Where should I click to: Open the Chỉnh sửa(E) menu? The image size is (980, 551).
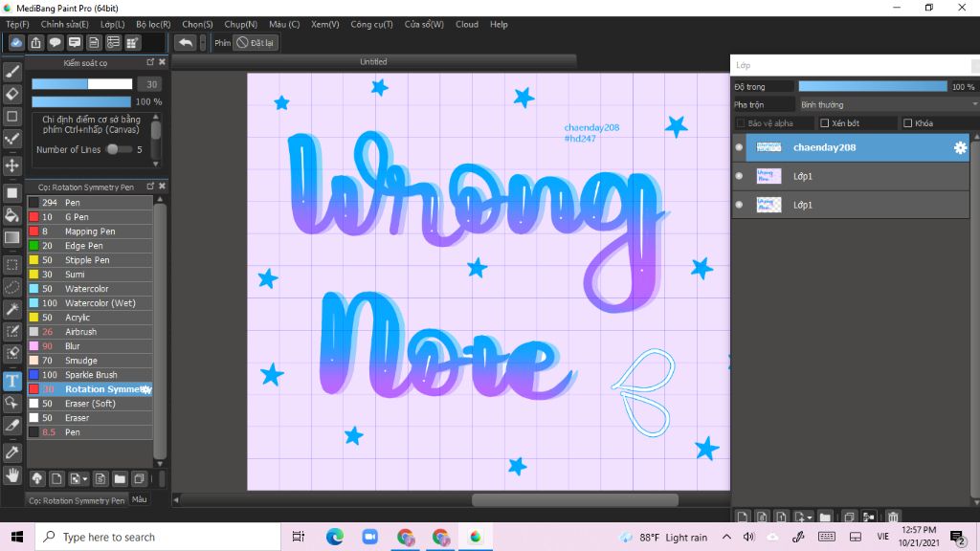(64, 24)
